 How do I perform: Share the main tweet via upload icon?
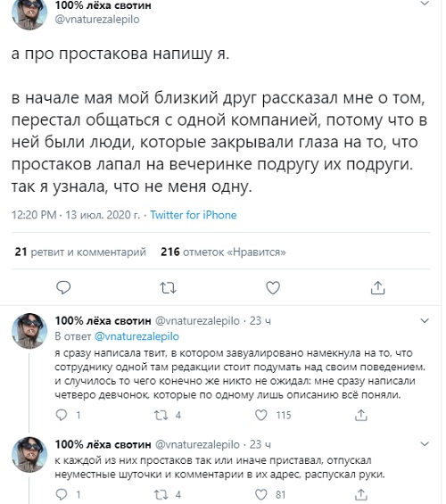[x=377, y=287]
